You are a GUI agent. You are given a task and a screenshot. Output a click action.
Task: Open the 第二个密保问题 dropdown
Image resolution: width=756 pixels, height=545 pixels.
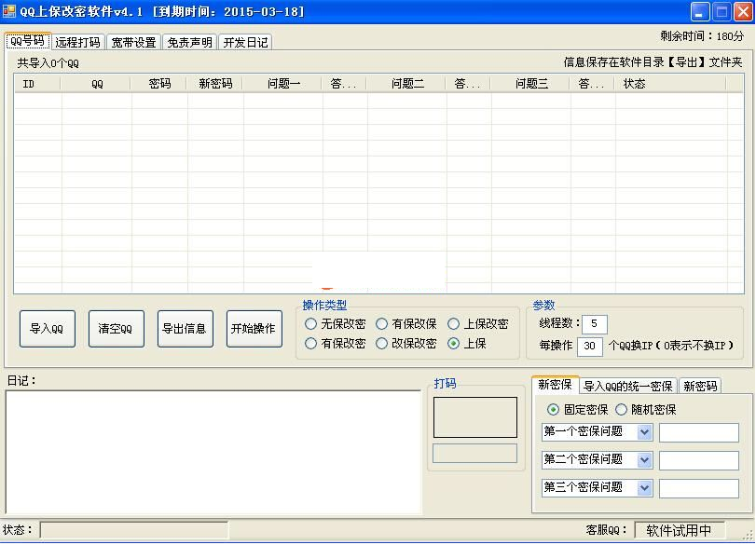click(x=644, y=460)
